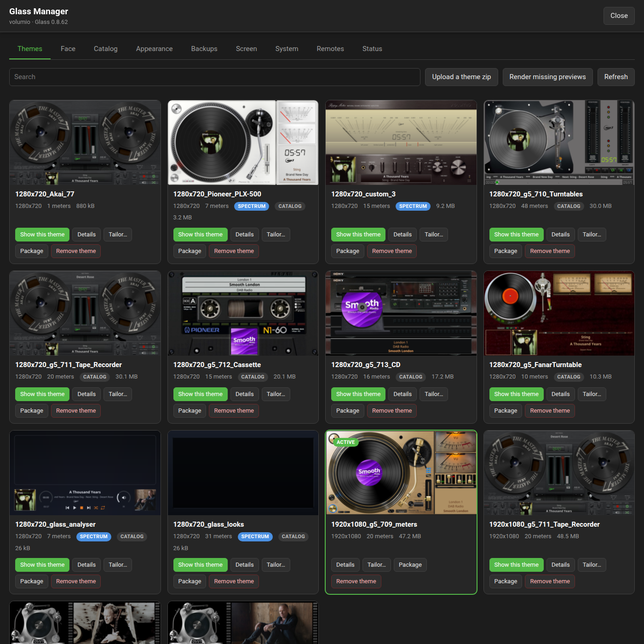Viewport: 644px width, 644px height.
Task: Open the 1280x720_Akai_77 preview thumbnail
Action: (x=85, y=143)
